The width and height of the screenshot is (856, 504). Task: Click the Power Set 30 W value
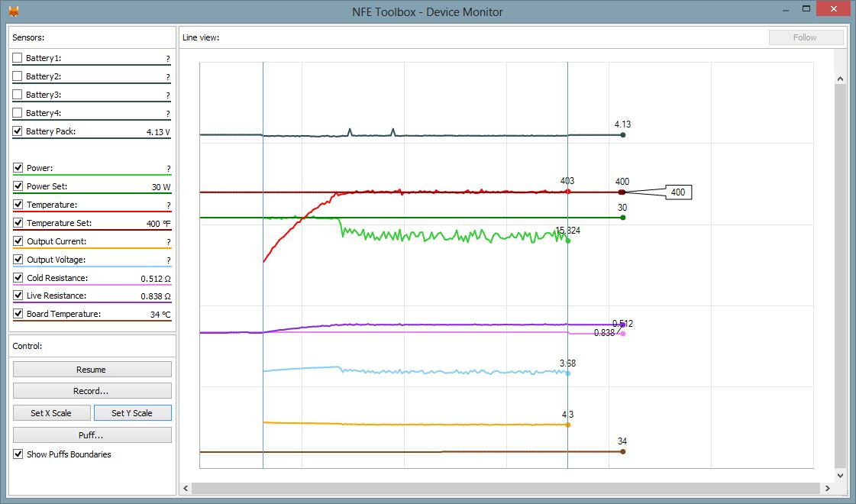[x=161, y=187]
